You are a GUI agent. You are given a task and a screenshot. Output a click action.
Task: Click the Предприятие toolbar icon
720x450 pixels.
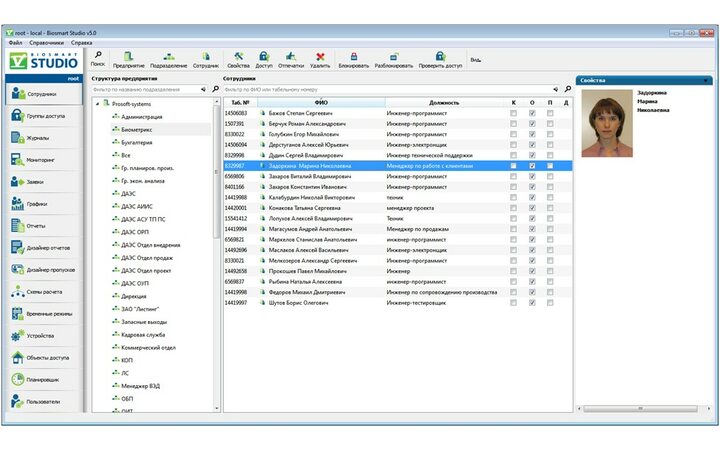point(128,57)
